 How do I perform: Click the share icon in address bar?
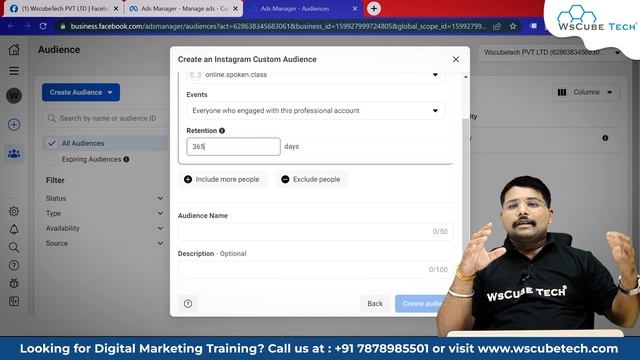(497, 26)
